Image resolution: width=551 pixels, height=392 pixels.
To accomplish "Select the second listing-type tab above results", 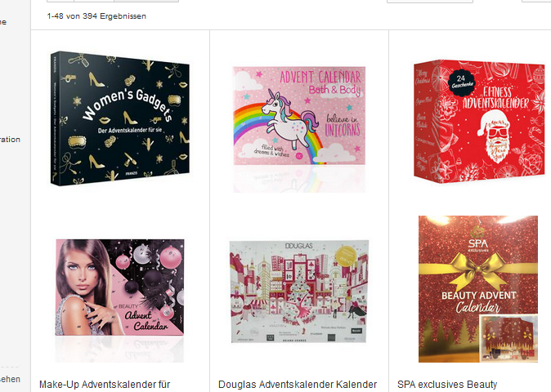I will click(94, 1).
